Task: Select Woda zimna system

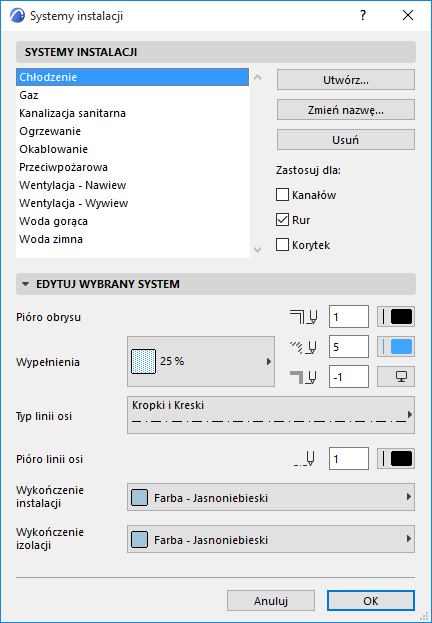Action: coord(132,239)
